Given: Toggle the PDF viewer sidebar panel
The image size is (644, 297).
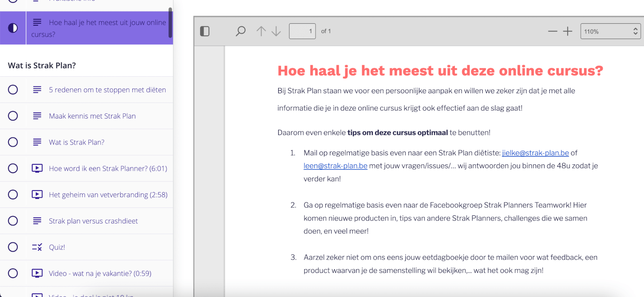Looking at the screenshot, I should pos(205,31).
